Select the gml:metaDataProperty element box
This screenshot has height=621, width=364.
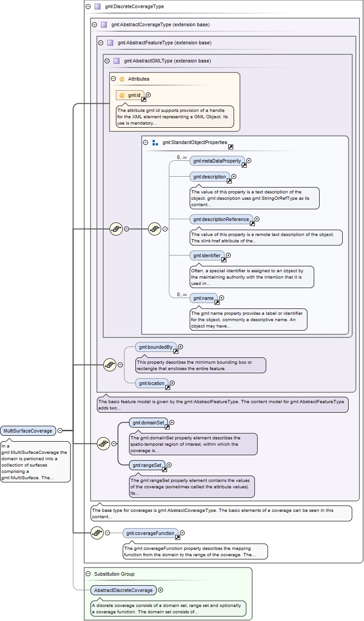click(x=217, y=161)
